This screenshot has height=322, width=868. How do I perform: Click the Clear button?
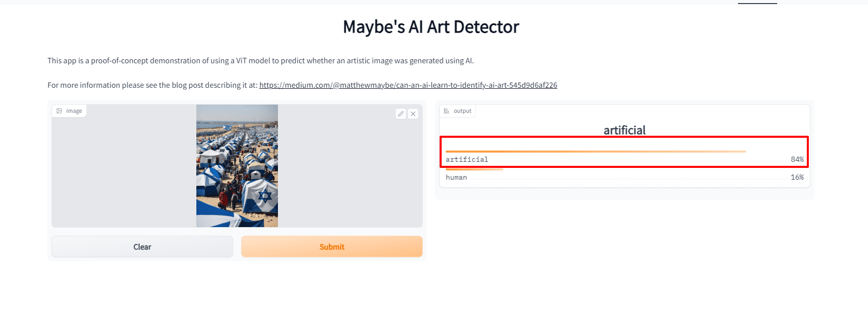[x=142, y=246]
